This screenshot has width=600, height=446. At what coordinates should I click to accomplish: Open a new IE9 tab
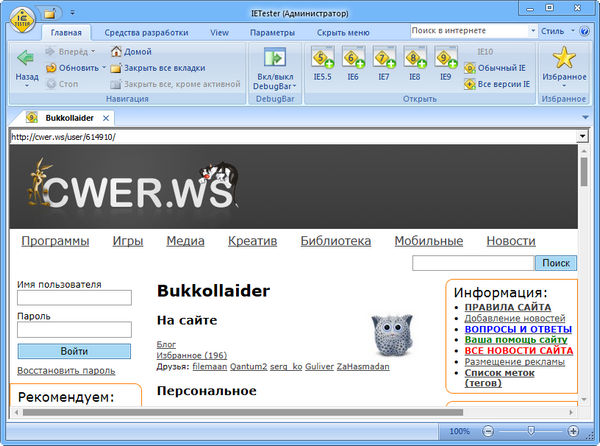pos(445,58)
